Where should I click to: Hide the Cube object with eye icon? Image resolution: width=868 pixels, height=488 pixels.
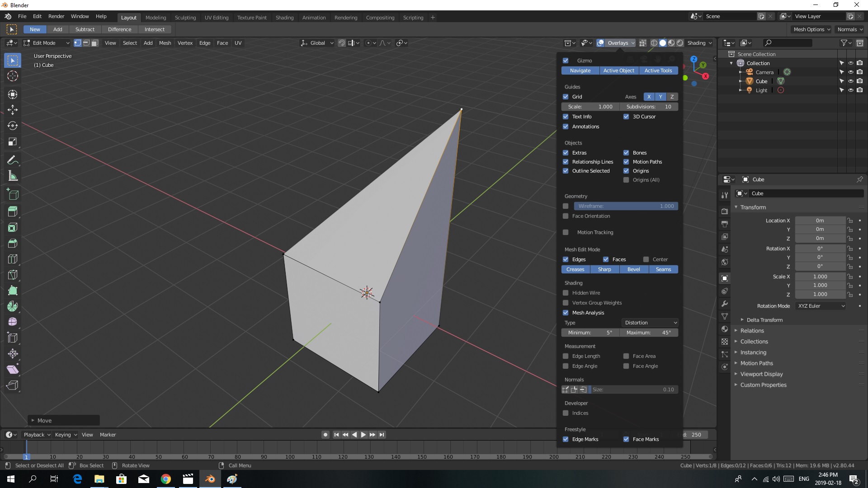click(x=850, y=81)
